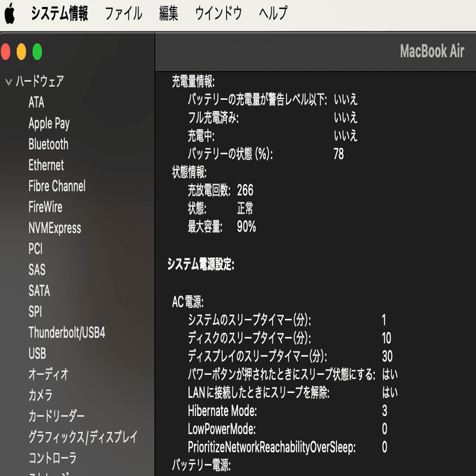The width and height of the screenshot is (476, 476).
Task: Open the ヘルプ menu
Action: pyautogui.click(x=273, y=13)
